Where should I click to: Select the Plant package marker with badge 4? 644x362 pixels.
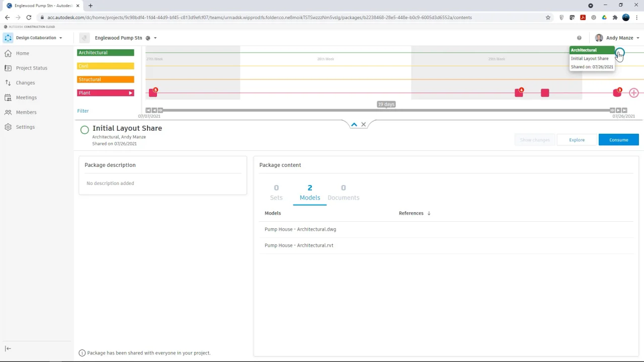coord(519,93)
